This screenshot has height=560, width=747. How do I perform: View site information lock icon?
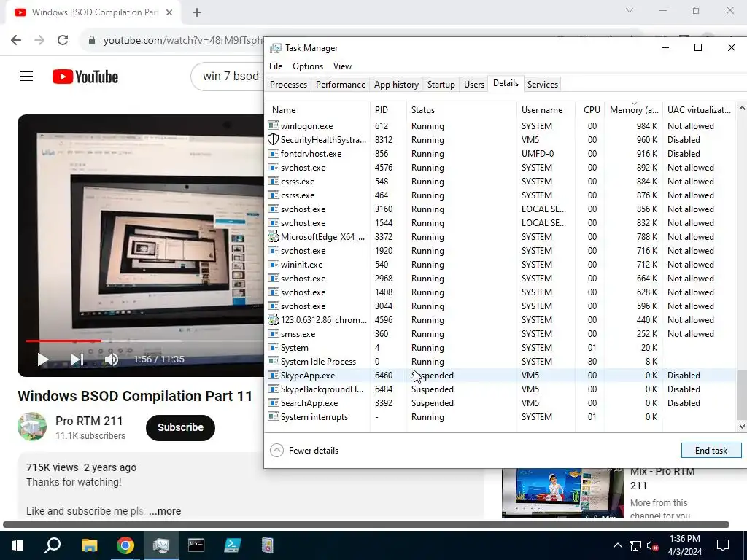point(92,40)
